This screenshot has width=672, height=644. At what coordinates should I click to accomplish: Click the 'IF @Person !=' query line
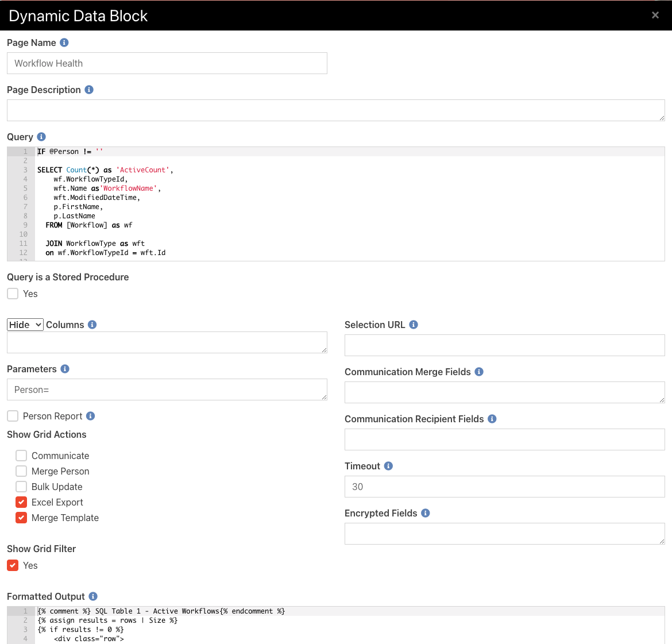70,151
